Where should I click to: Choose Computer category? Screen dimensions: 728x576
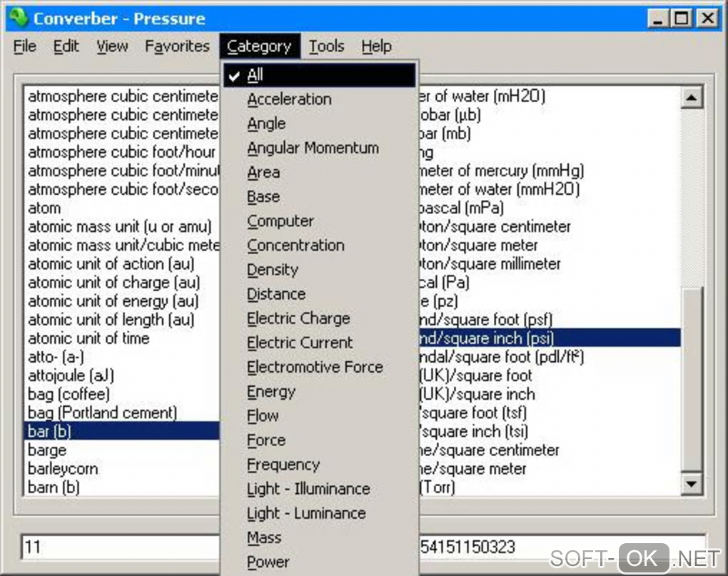(x=320, y=221)
